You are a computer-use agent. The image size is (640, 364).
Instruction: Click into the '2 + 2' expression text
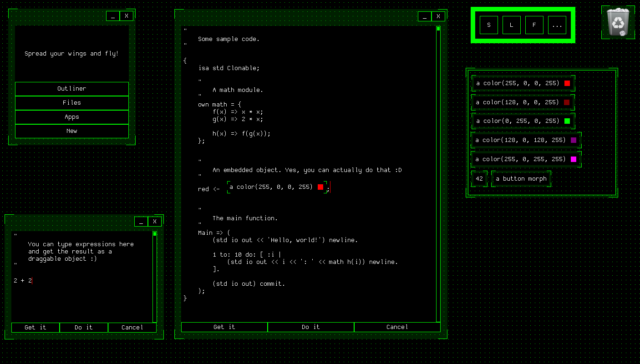coord(23,281)
